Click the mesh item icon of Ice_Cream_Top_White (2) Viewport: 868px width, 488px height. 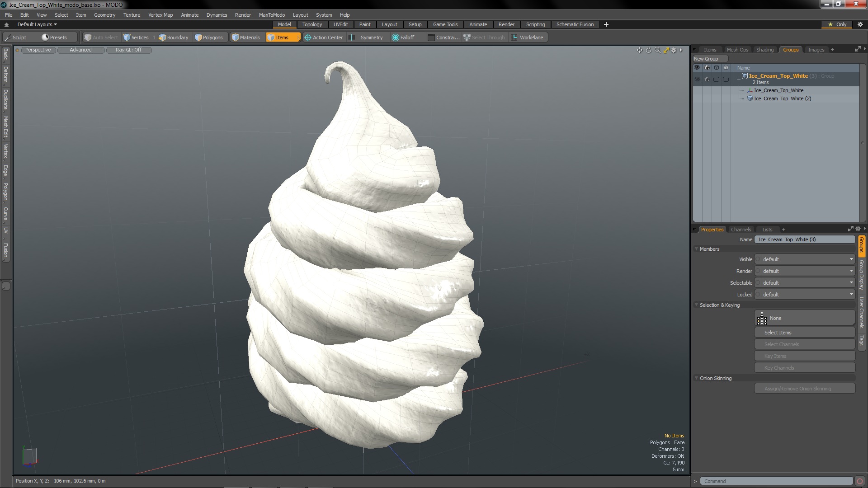pyautogui.click(x=750, y=99)
